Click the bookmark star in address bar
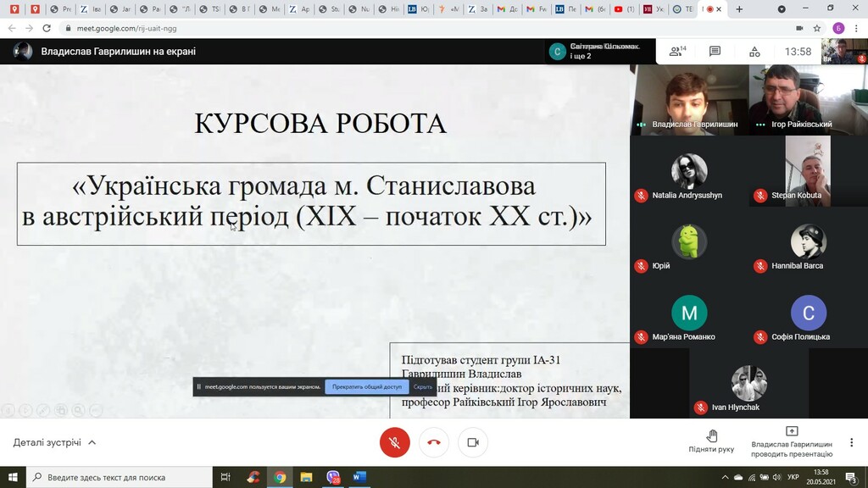 817,28
